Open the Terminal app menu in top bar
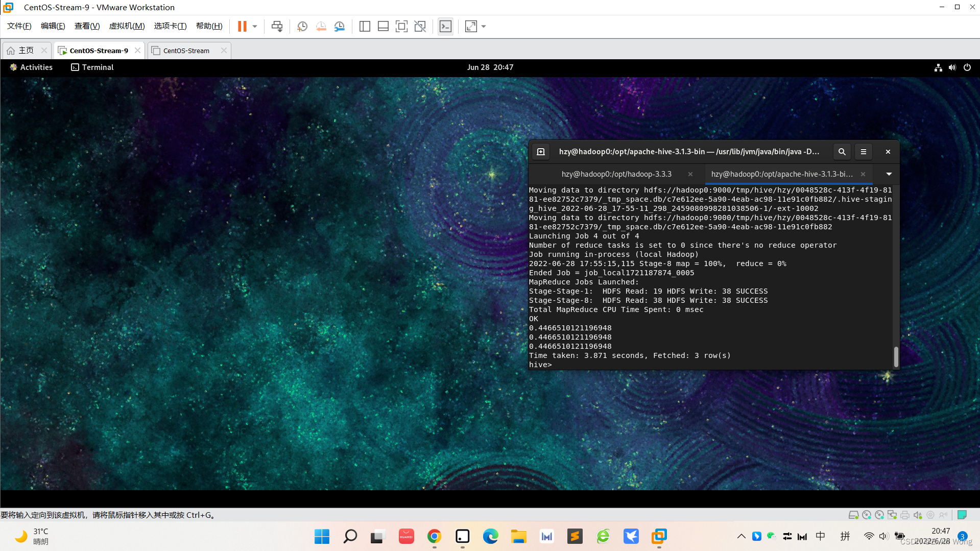980x551 pixels. pos(92,67)
